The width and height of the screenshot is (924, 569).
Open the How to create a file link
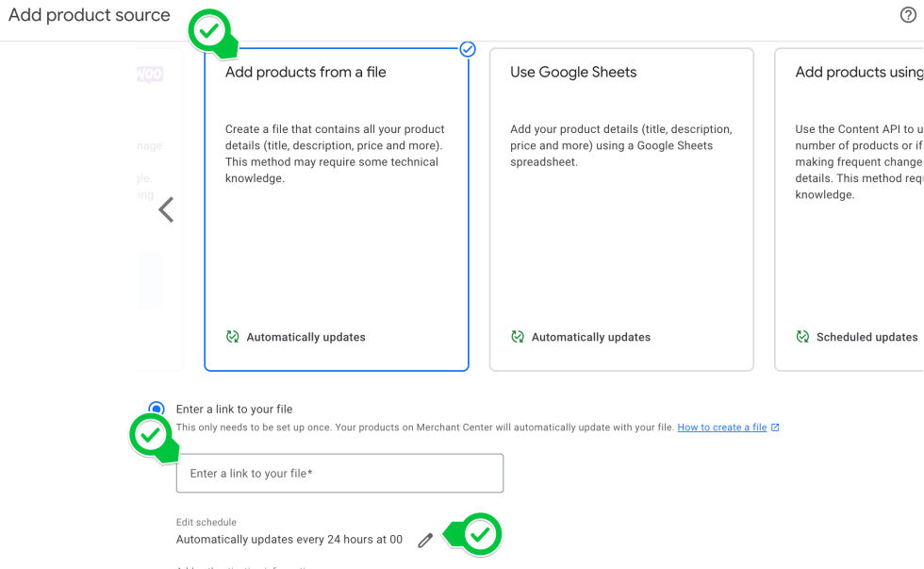[721, 427]
